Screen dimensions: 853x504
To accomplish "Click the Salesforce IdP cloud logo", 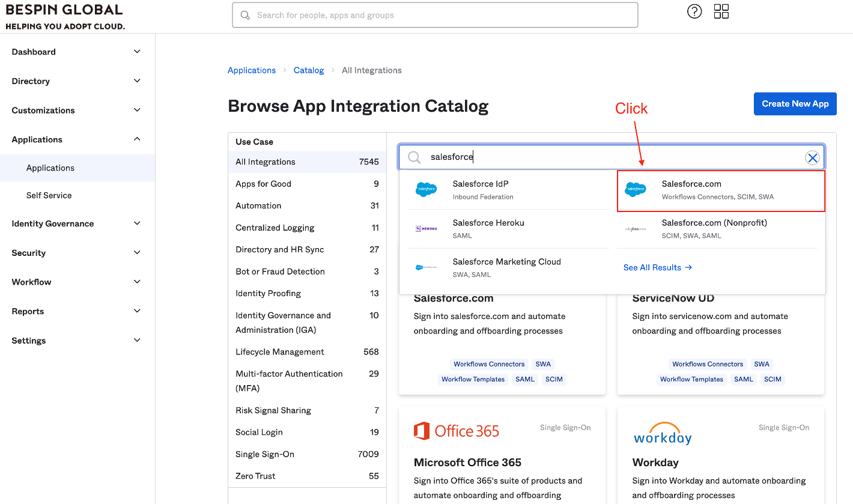I will (426, 190).
